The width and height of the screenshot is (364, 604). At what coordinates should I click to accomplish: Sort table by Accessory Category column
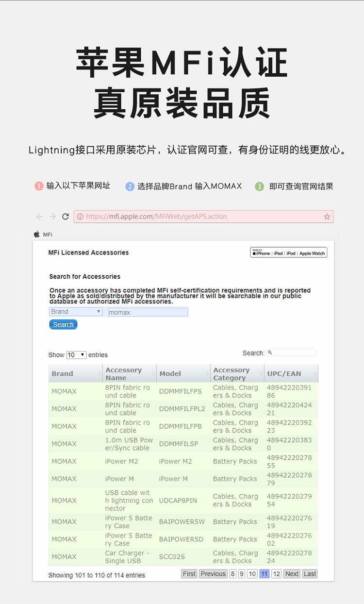point(237,374)
